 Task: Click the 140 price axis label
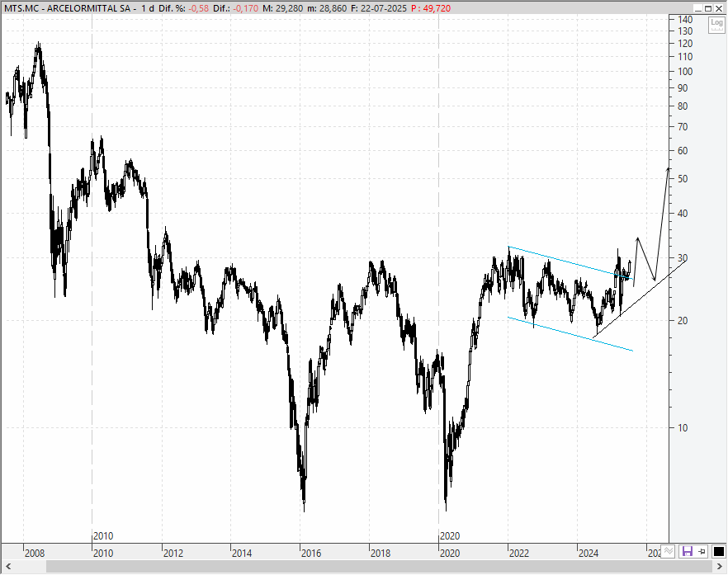(685, 20)
